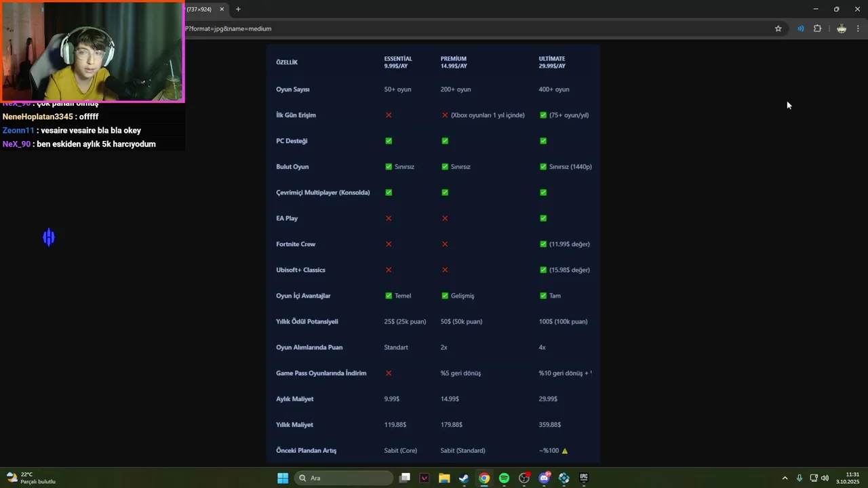Open the pink V app in taskbar
This screenshot has width=868, height=488.
pos(425,478)
